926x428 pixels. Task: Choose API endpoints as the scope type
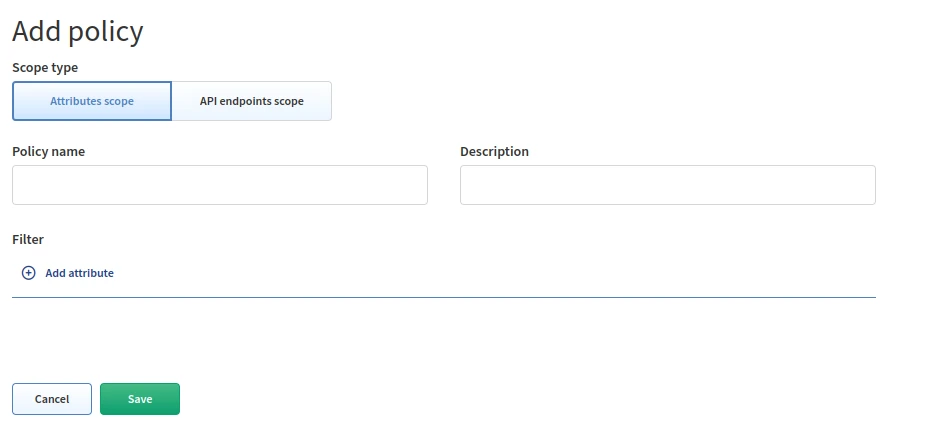252,101
